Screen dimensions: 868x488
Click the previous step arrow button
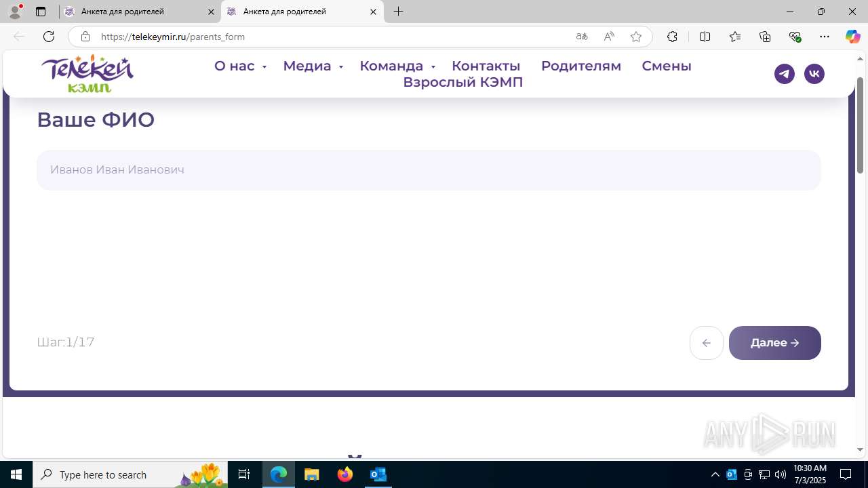[707, 343]
